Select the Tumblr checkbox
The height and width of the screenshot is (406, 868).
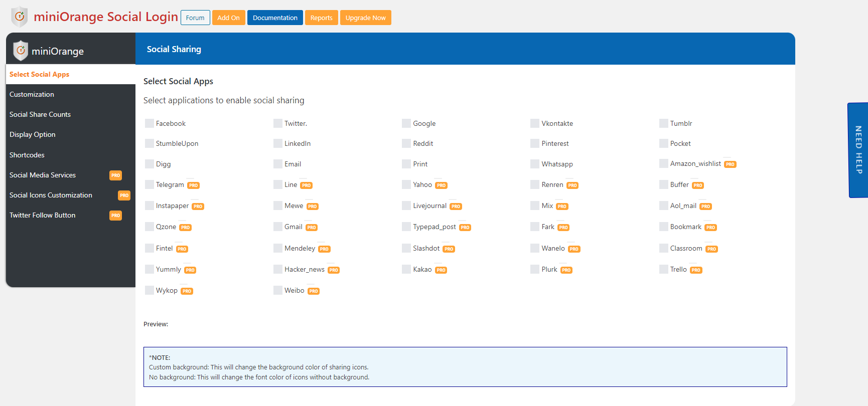pyautogui.click(x=664, y=123)
